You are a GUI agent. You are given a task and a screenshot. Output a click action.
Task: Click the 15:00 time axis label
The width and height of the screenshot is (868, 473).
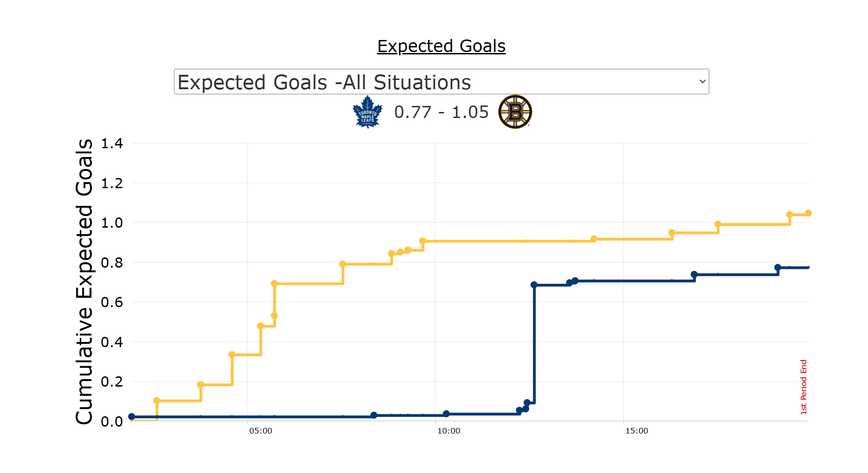click(x=637, y=431)
